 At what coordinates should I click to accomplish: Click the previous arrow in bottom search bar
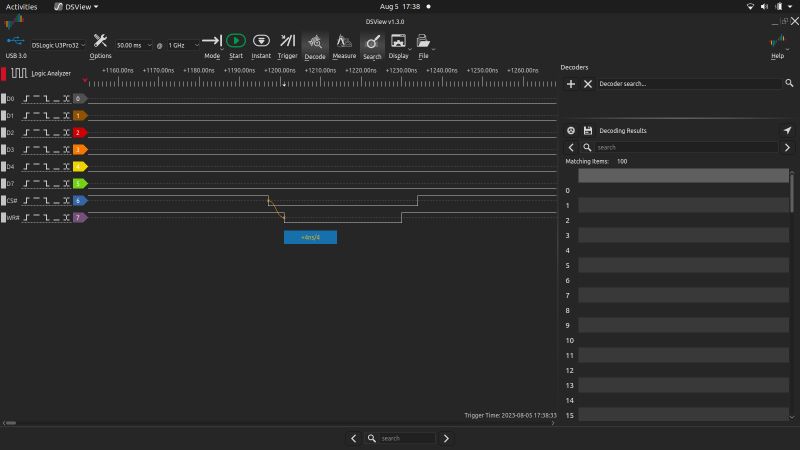click(354, 438)
